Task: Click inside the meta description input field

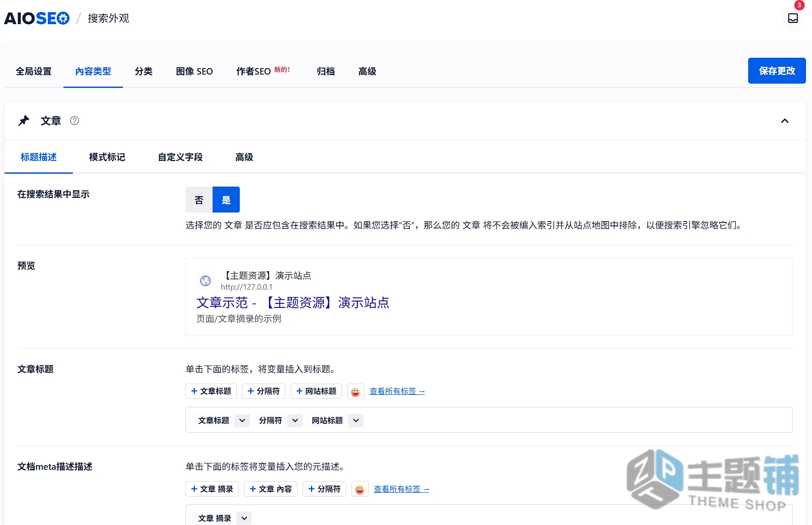Action: 489,516
